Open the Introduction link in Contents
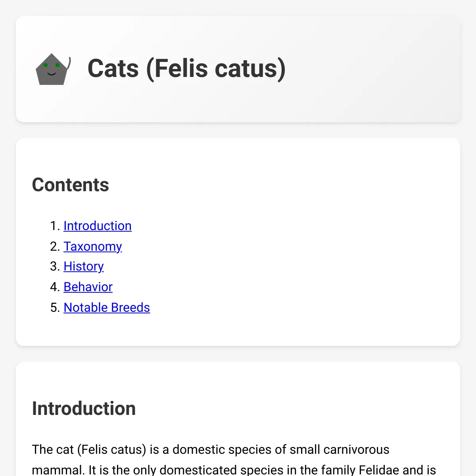476x476 pixels. pyautogui.click(x=98, y=226)
